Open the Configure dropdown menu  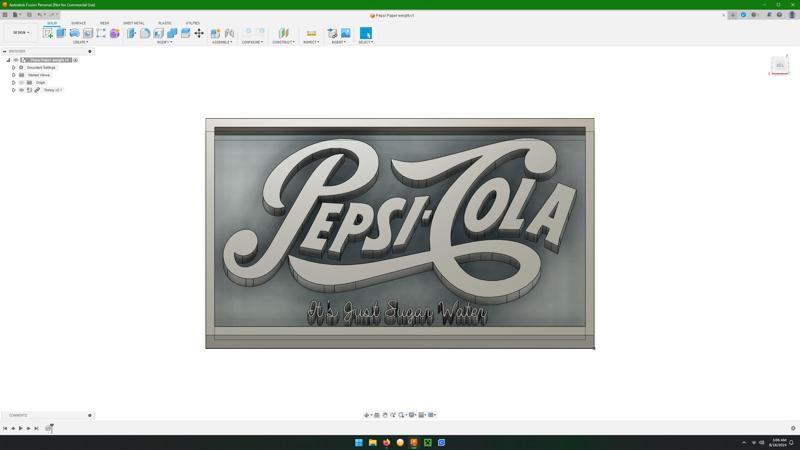coord(252,42)
